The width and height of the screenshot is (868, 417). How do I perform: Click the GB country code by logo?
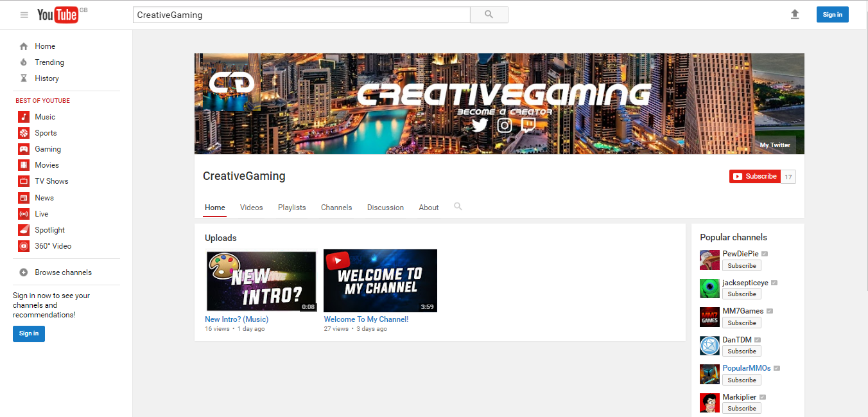(83, 10)
